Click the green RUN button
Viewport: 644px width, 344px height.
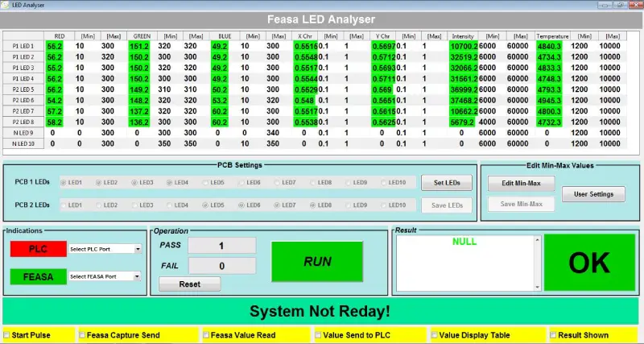coord(317,261)
